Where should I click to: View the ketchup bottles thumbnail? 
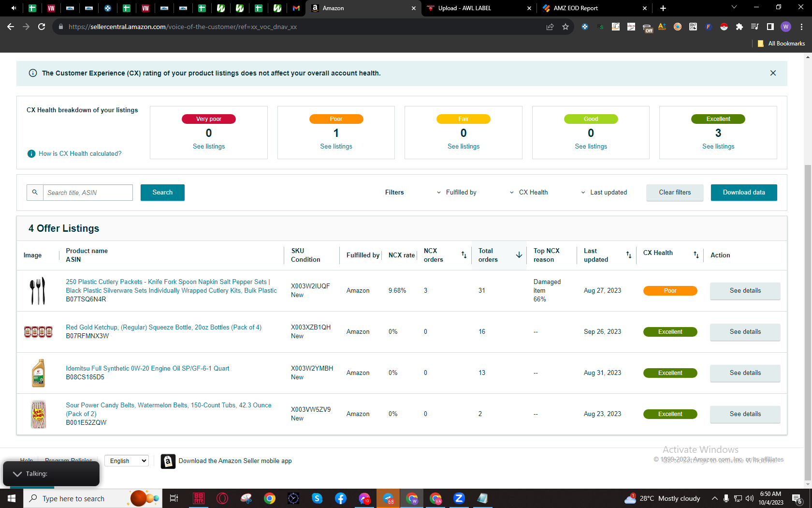(x=38, y=332)
